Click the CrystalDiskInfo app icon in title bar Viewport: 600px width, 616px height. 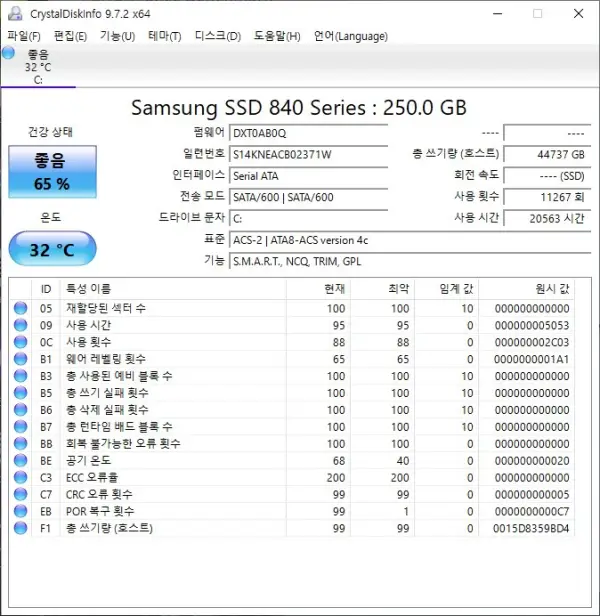coord(15,13)
